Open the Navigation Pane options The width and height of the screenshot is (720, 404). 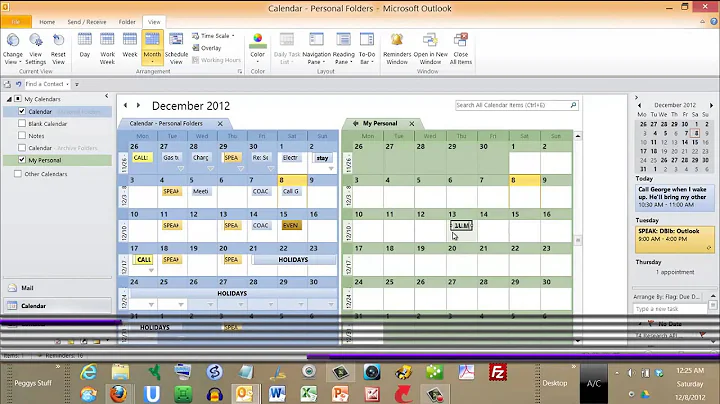click(x=316, y=49)
